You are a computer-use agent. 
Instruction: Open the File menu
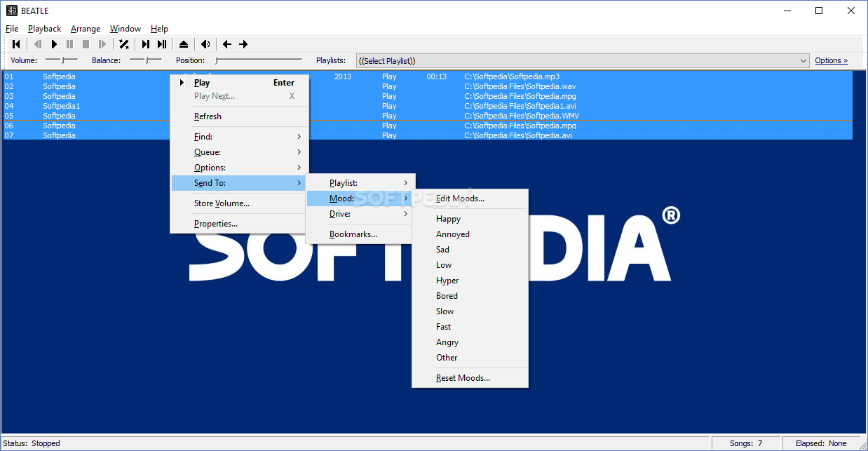(x=12, y=29)
